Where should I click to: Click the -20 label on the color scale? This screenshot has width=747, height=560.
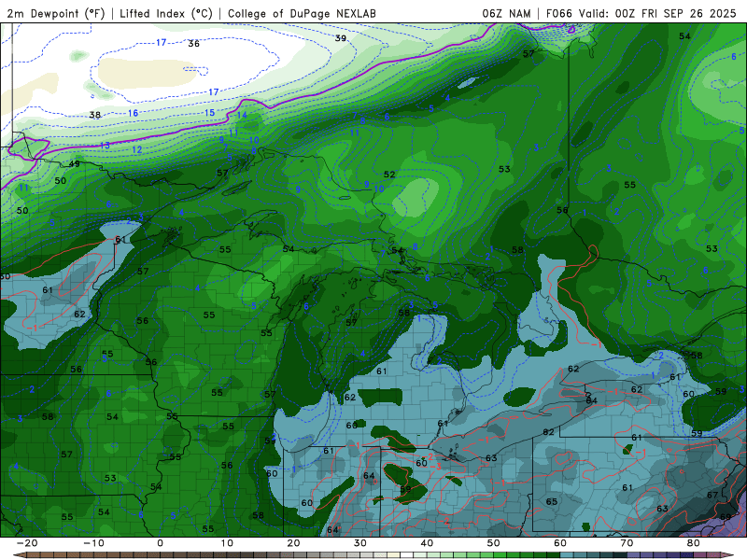(27, 543)
